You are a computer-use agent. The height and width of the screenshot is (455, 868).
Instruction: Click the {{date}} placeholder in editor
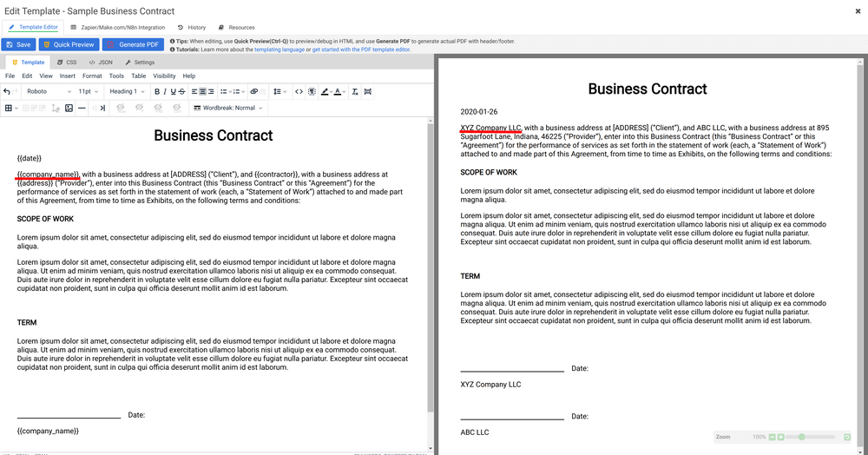(30, 158)
